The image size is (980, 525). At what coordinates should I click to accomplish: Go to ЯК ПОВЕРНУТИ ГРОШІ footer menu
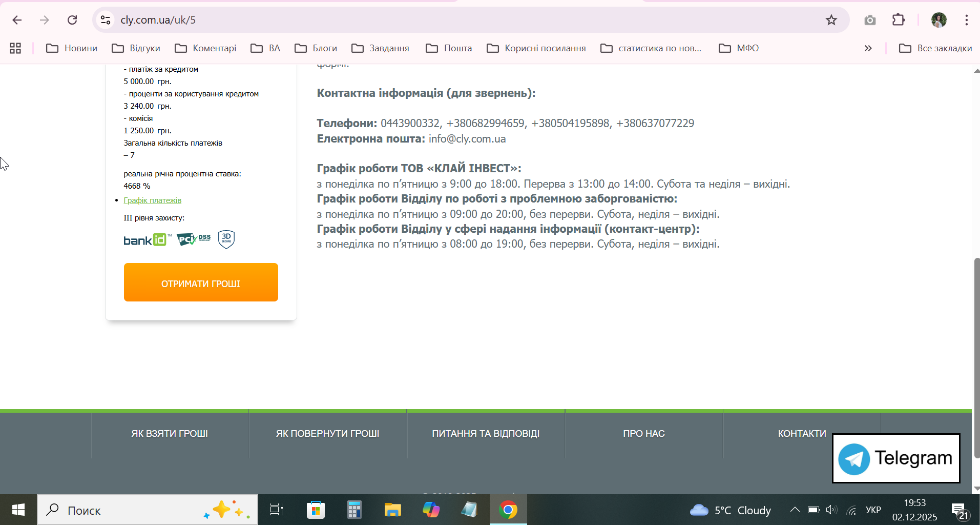327,434
